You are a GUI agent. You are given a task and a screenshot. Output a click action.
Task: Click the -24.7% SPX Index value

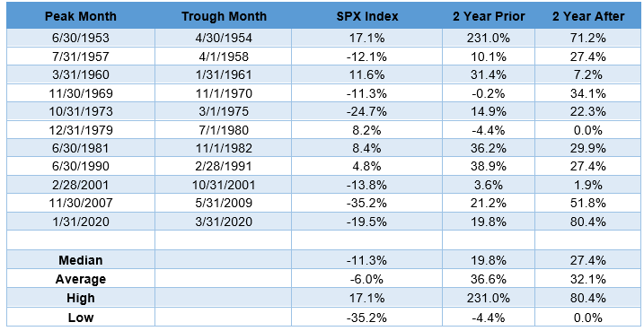point(366,111)
